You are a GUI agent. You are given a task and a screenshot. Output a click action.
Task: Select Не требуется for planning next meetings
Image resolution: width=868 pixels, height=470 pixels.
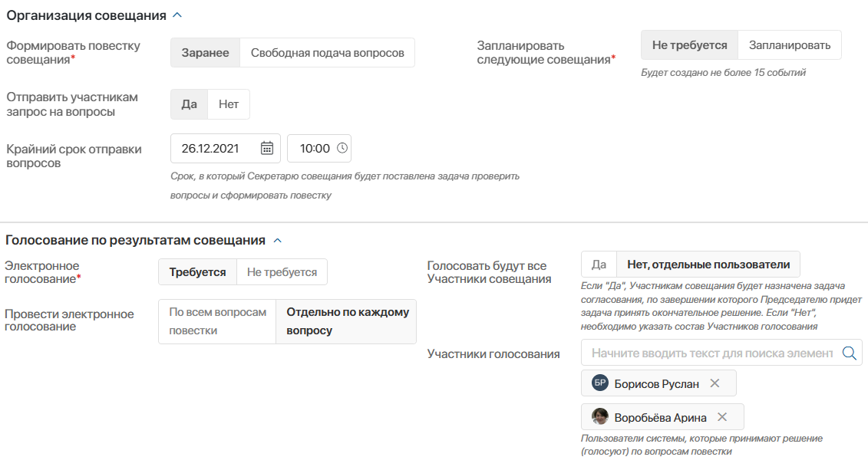coord(690,44)
